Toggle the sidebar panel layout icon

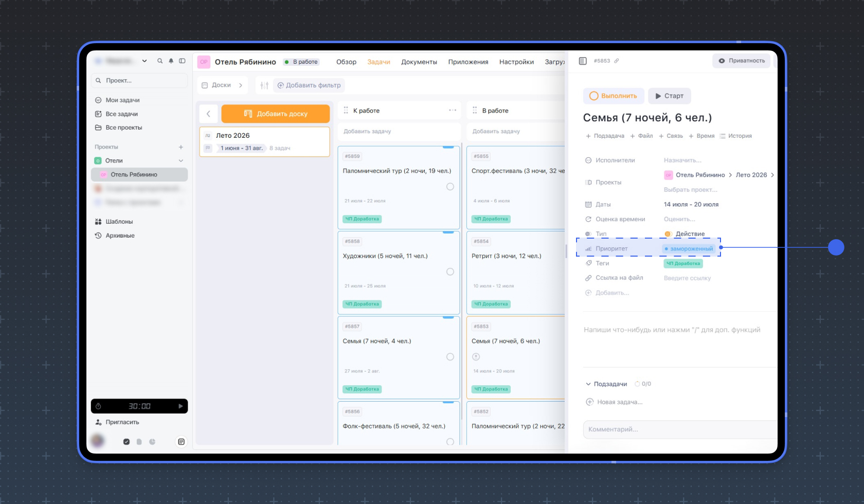tap(182, 61)
